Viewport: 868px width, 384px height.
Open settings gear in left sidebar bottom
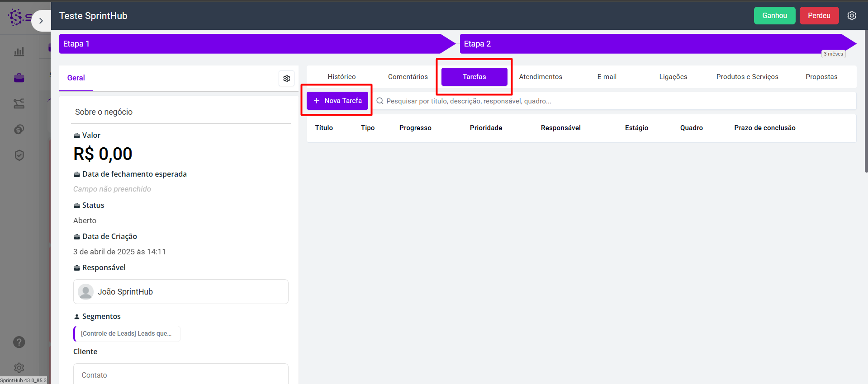[19, 367]
